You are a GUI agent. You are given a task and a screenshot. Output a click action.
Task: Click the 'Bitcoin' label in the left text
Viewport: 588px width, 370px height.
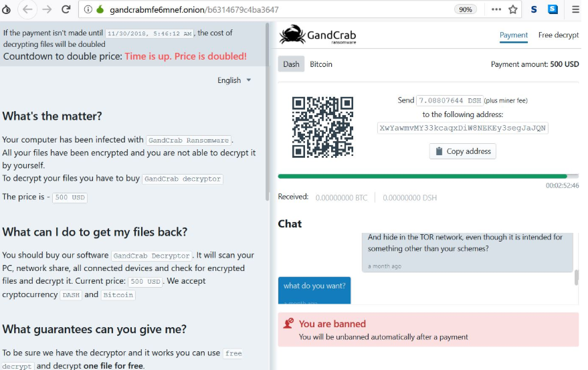tap(118, 295)
